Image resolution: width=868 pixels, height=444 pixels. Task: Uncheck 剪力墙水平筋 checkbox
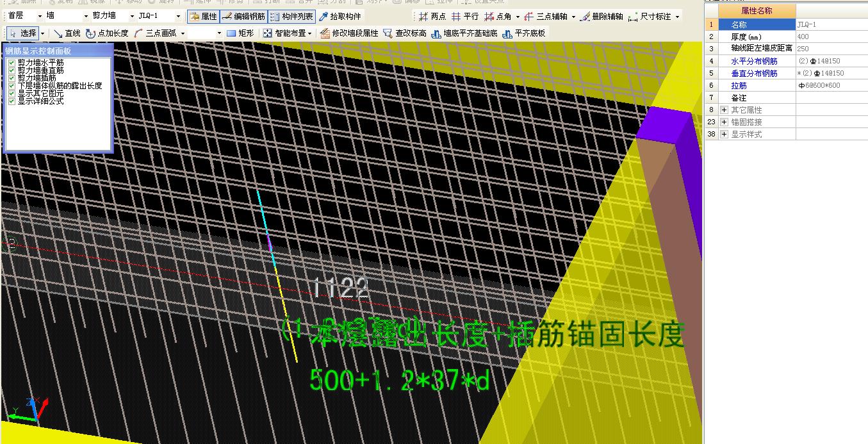pos(12,63)
